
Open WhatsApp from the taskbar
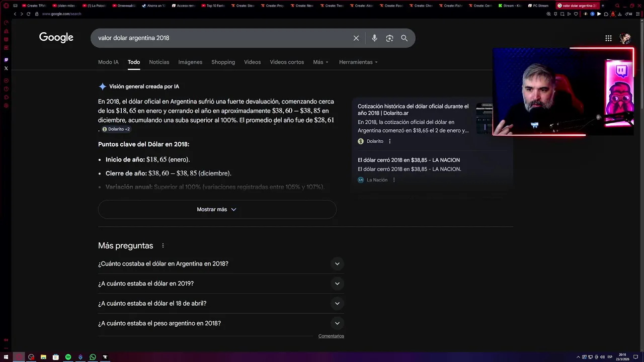[x=93, y=357]
